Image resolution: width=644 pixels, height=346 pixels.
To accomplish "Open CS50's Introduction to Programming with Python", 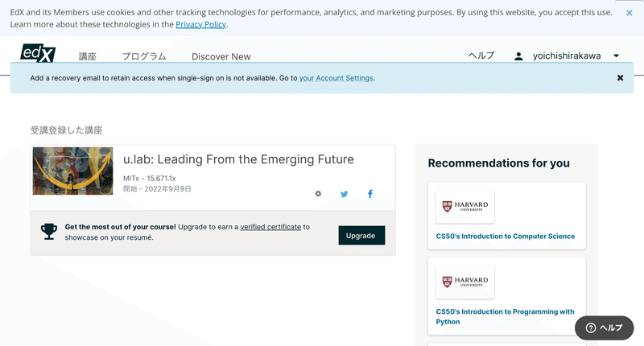I will pos(506,316).
